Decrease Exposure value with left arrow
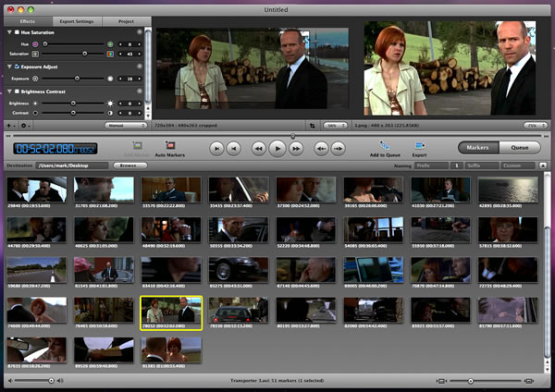 coord(120,79)
